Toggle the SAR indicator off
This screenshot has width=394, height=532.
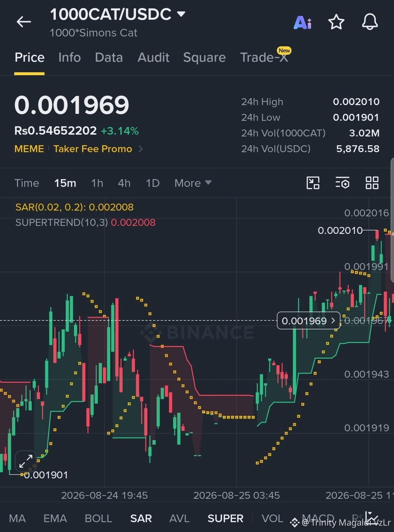[141, 518]
